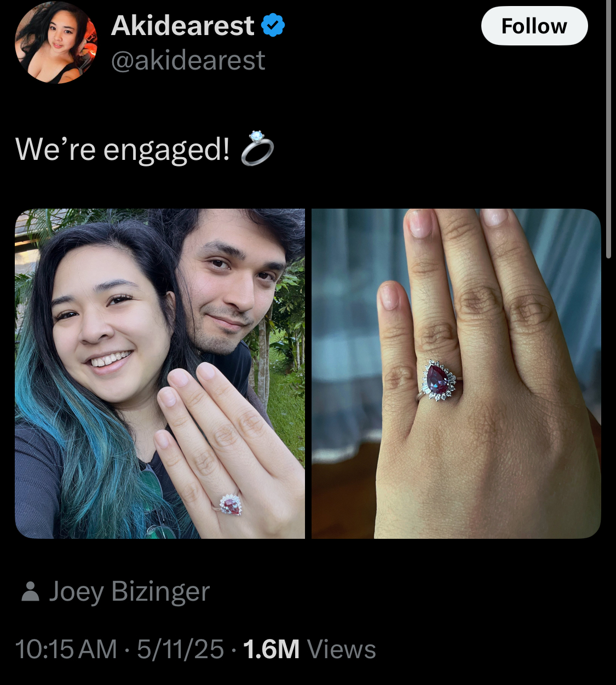Open the tagged user Joey Bizinger

[x=129, y=591]
